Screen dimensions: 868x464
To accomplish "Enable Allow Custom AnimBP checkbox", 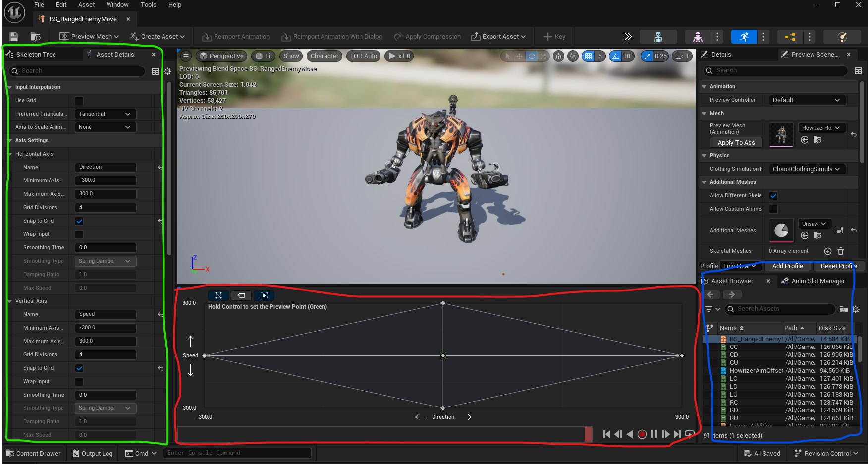I will coord(773,209).
